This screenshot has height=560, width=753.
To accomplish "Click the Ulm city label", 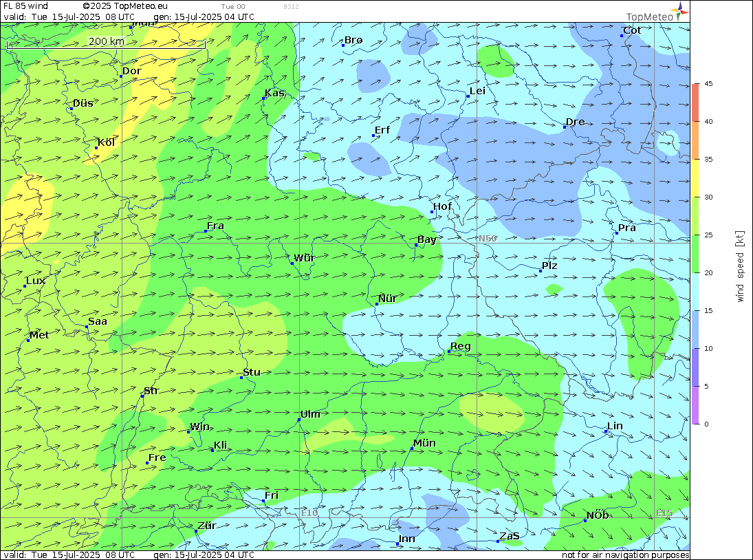I will 310,414.
